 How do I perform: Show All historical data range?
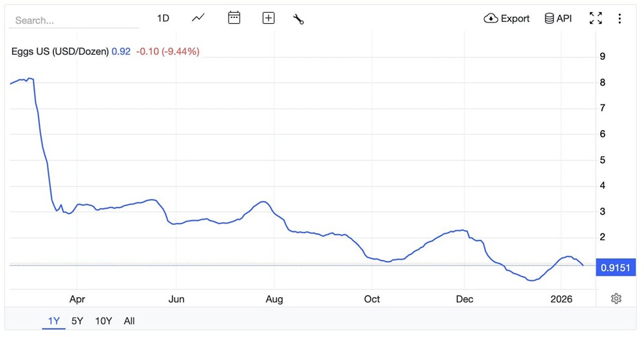129,321
